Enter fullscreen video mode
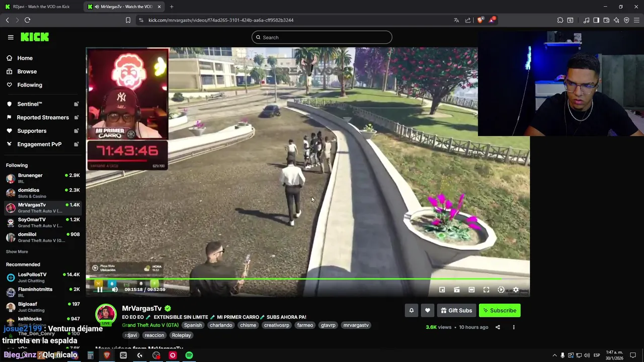This screenshot has width=644, height=362. coord(486,290)
